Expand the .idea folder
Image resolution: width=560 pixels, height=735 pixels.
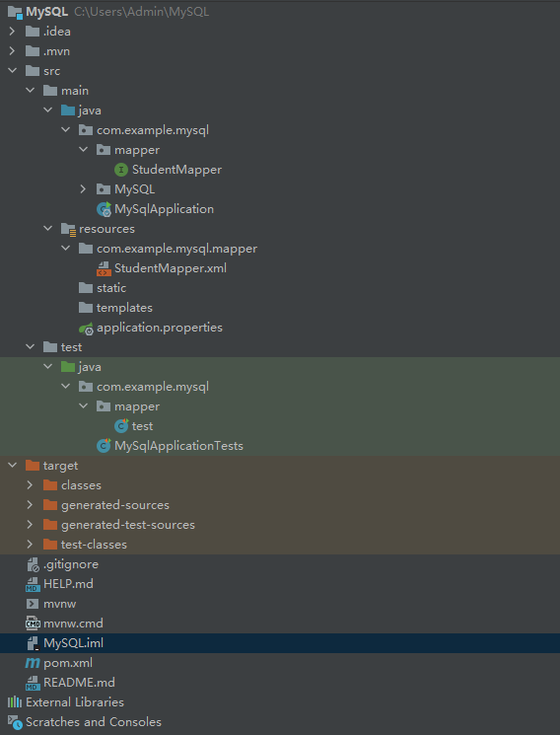click(12, 32)
